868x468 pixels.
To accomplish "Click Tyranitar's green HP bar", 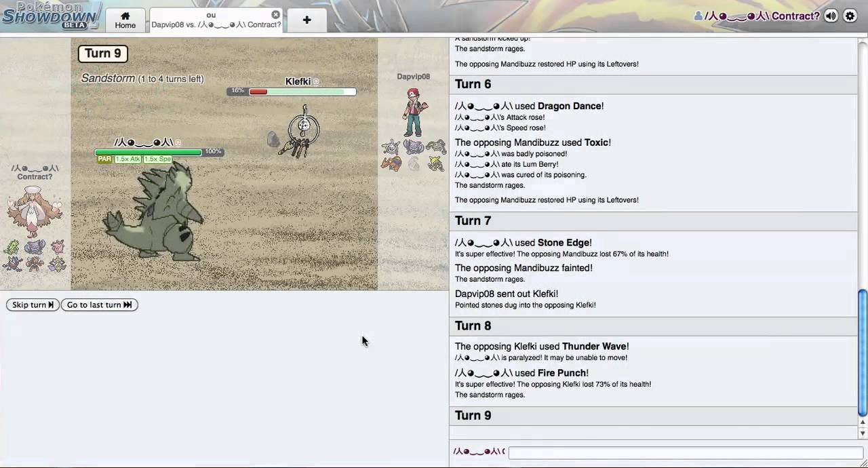I will [149, 152].
